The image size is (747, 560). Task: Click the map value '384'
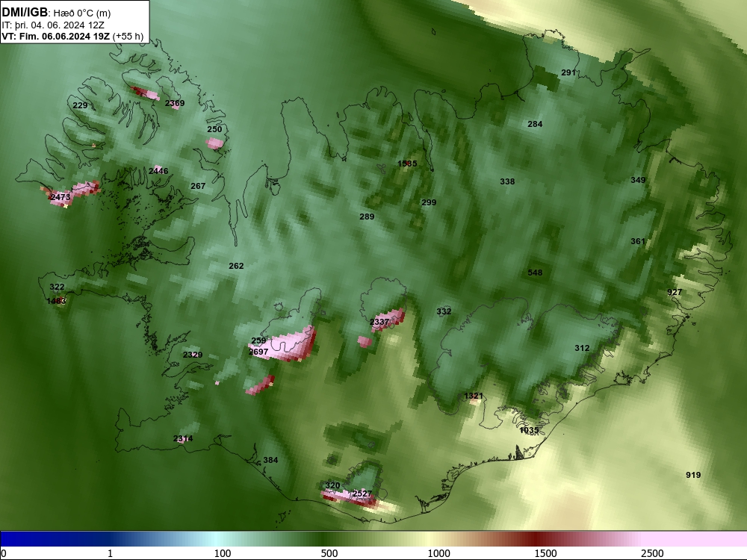(x=270, y=460)
